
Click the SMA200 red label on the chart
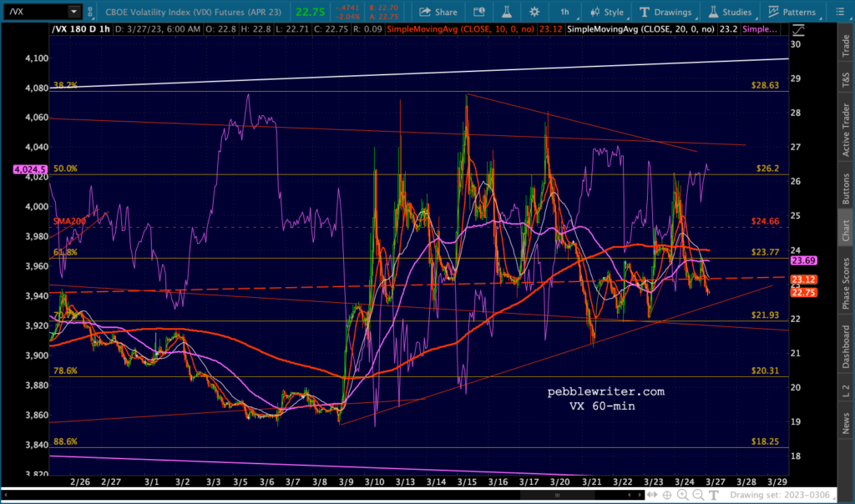[x=69, y=221]
